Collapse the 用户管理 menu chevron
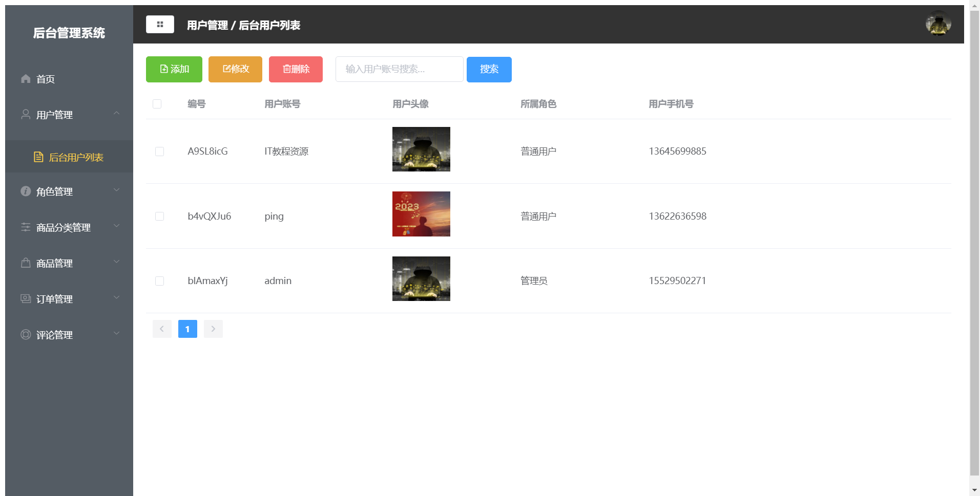980x496 pixels. pyautogui.click(x=117, y=113)
